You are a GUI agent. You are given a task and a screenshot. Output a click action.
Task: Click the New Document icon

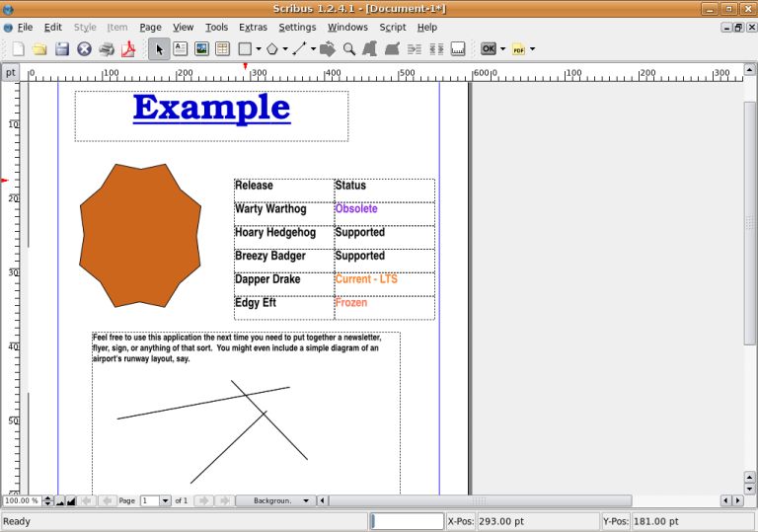18,48
